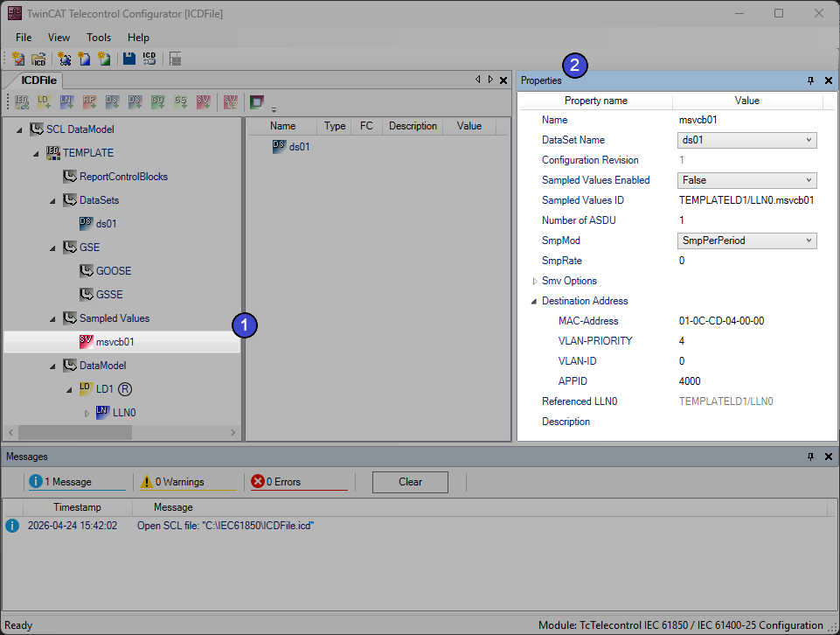Open the View menu
Screen dimensions: 840x635
(x=59, y=38)
